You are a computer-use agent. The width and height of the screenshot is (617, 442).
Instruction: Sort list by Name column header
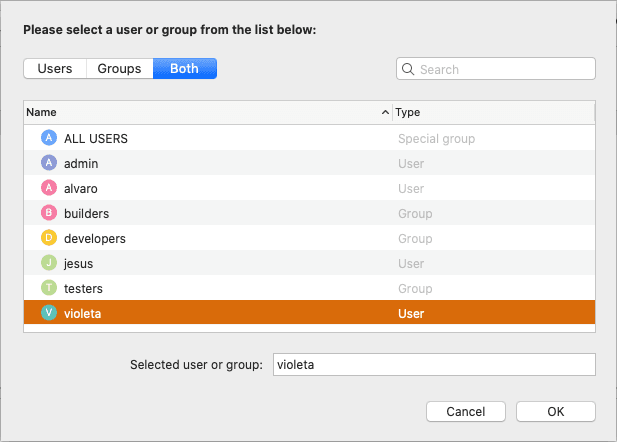point(208,113)
